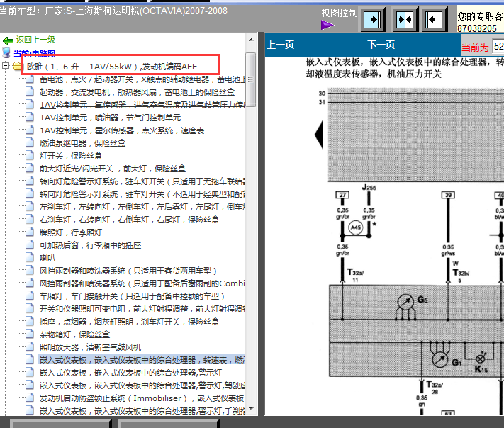The width and height of the screenshot is (504, 428).
Task: Click tree list scroll down arrow
Action: point(251,408)
